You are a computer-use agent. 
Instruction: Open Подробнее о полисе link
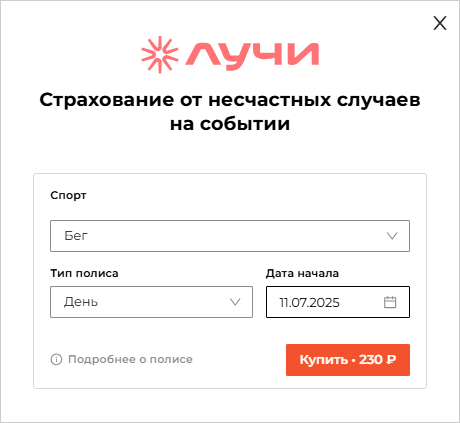pyautogui.click(x=130, y=359)
